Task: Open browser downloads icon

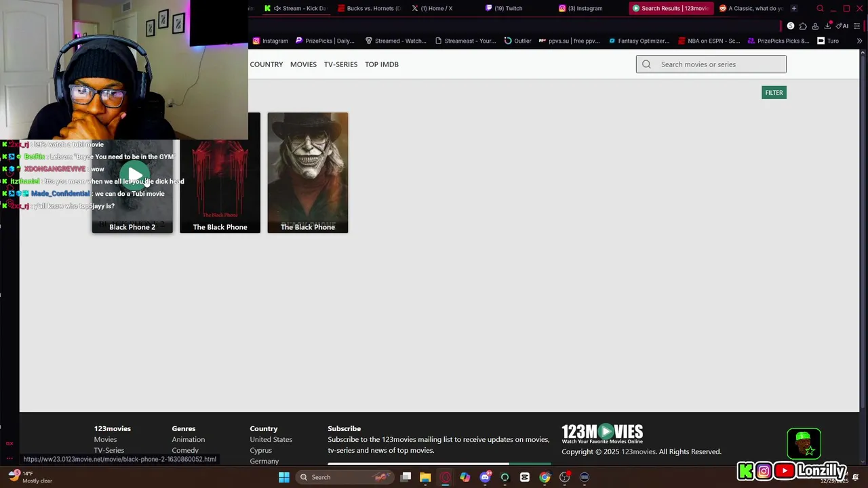Action: pos(827,26)
